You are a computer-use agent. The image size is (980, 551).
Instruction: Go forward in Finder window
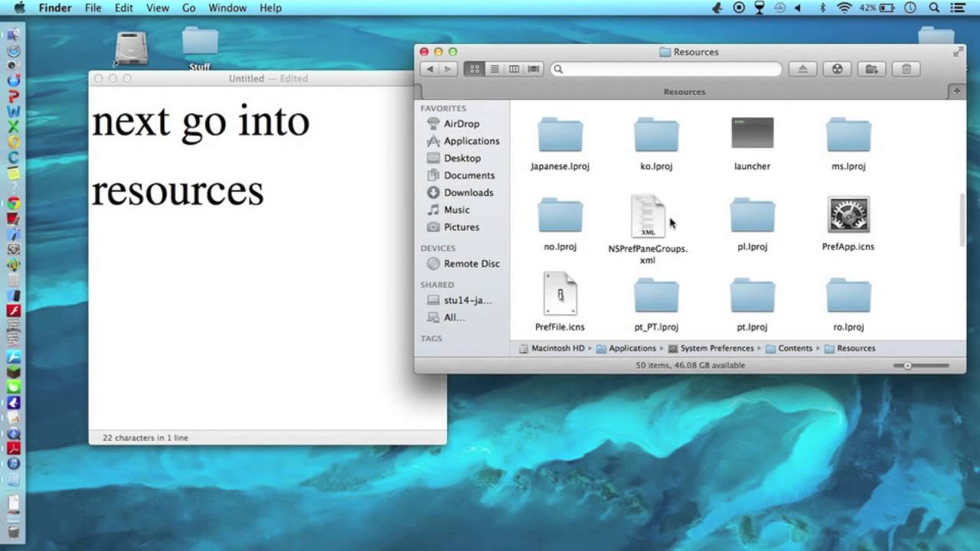click(448, 69)
